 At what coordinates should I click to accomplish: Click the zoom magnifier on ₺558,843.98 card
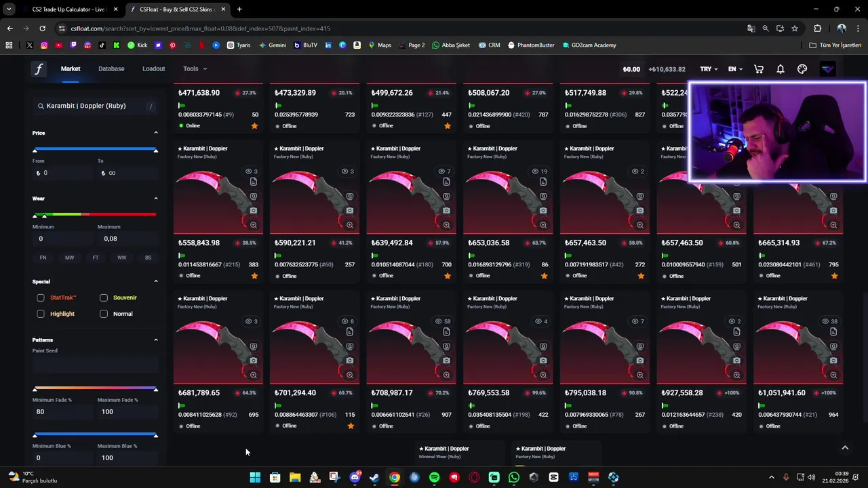[x=253, y=225]
